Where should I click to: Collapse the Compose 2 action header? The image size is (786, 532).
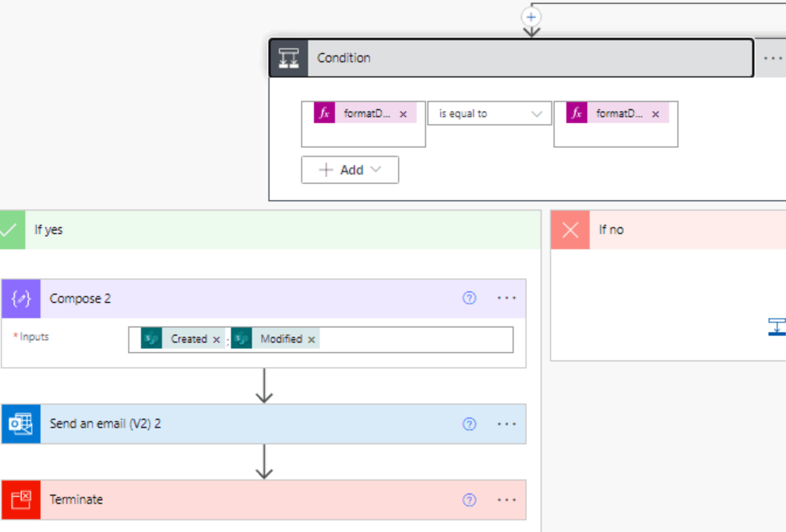pos(263,299)
